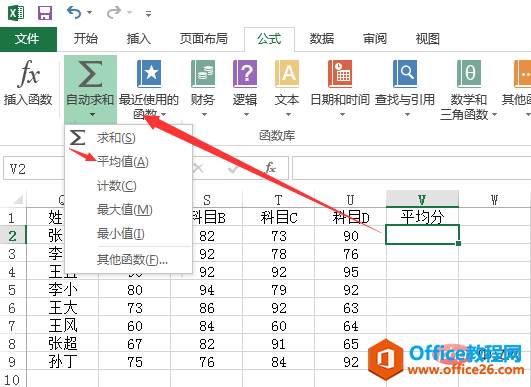Open the 文本 functions icon
This screenshot has width=531, height=387.
(x=287, y=74)
